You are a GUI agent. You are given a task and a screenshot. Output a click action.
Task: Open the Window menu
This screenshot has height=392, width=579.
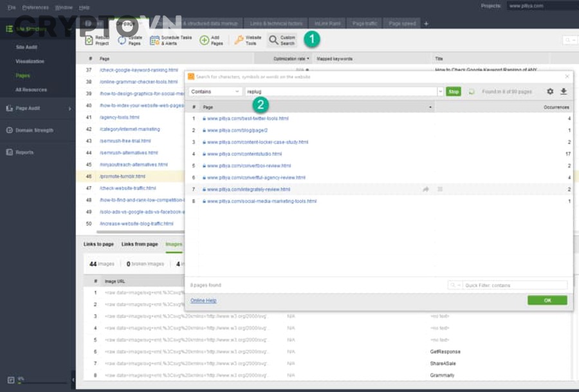pyautogui.click(x=64, y=7)
